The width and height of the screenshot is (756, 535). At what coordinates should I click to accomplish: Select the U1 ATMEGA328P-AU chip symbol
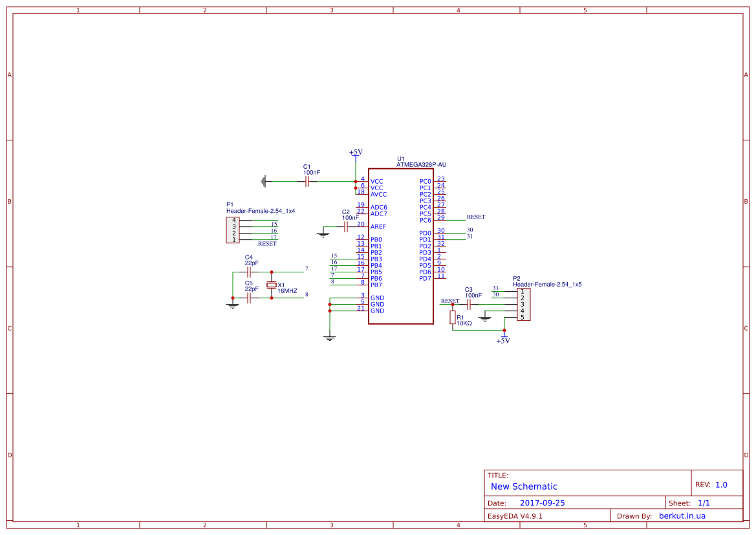point(401,246)
